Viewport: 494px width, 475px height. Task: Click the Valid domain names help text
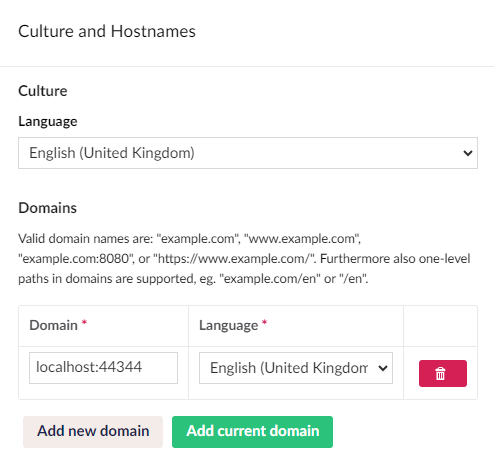[x=244, y=259]
